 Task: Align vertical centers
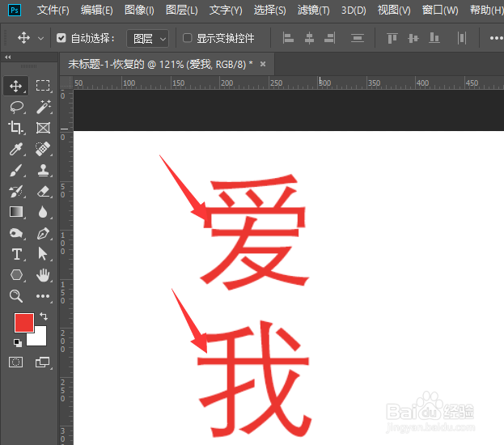click(413, 38)
